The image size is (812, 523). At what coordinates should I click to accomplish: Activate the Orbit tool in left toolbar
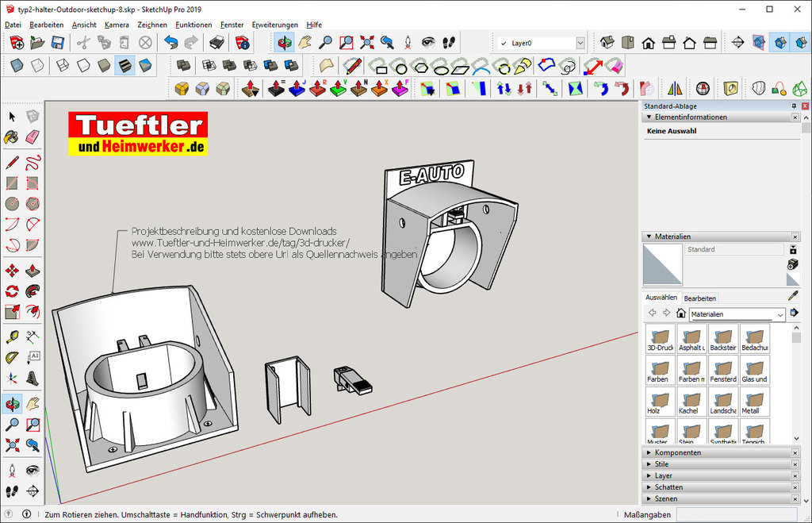tap(13, 404)
